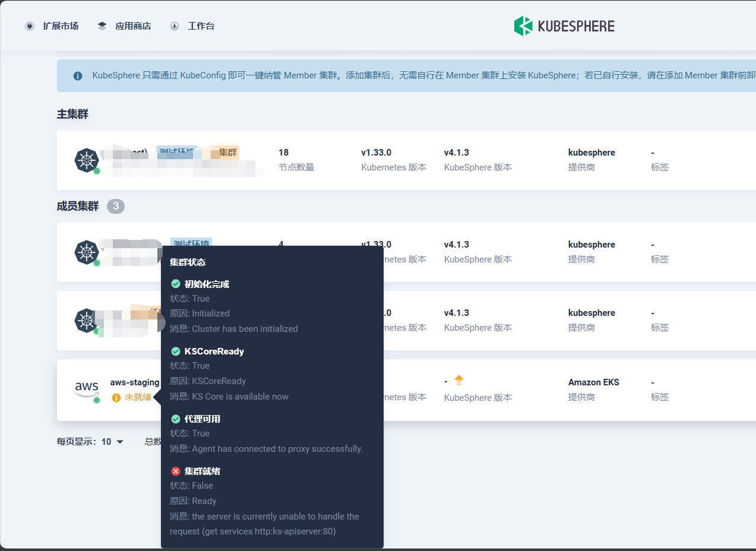This screenshot has width=756, height=551.
Task: Click the 原因: Ready line under 集群就绪
Action: tap(193, 501)
